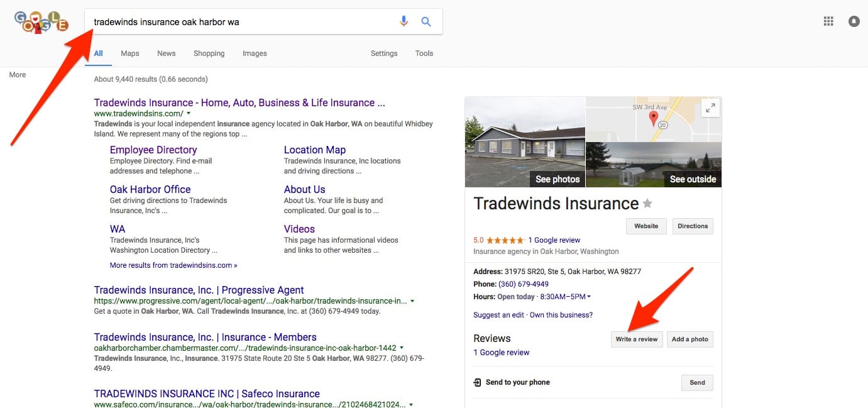Open the Google apps grid
868x408 pixels.
(828, 21)
